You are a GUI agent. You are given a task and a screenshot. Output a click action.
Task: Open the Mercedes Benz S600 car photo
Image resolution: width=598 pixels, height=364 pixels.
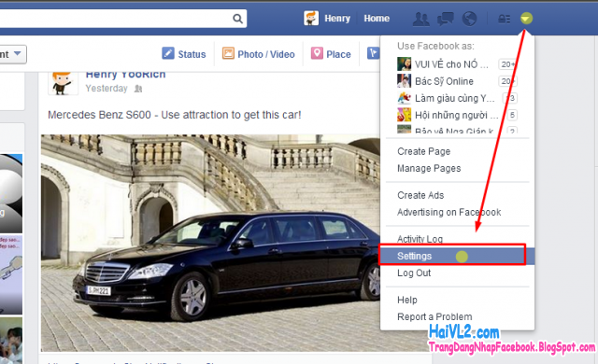[210, 243]
